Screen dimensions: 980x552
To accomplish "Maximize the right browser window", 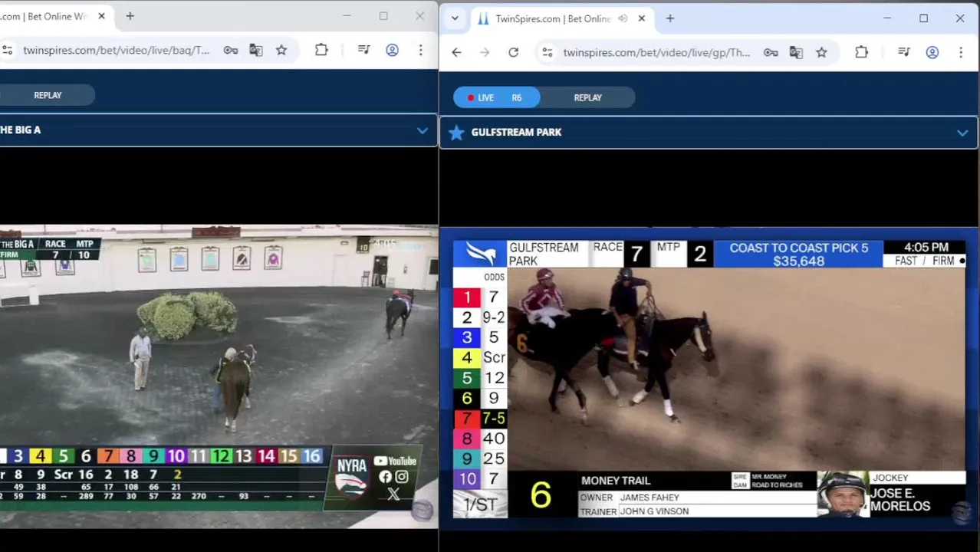I will [x=923, y=18].
